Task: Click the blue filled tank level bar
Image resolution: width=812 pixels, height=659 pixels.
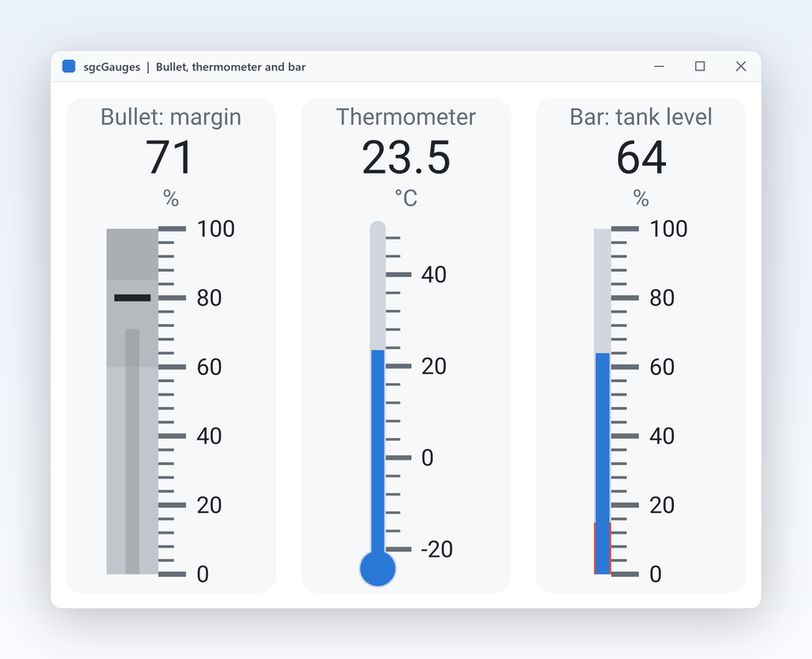Action: coord(602,463)
